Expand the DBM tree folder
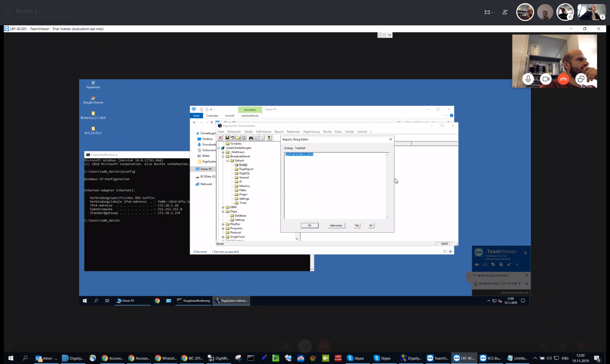610x364 pixels. point(223,207)
